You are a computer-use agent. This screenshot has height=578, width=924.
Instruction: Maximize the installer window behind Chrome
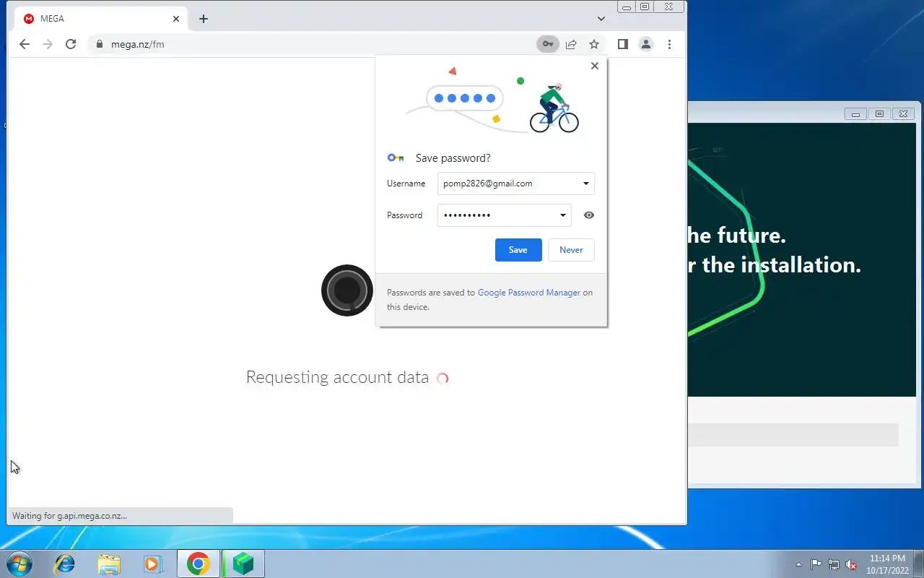point(879,113)
